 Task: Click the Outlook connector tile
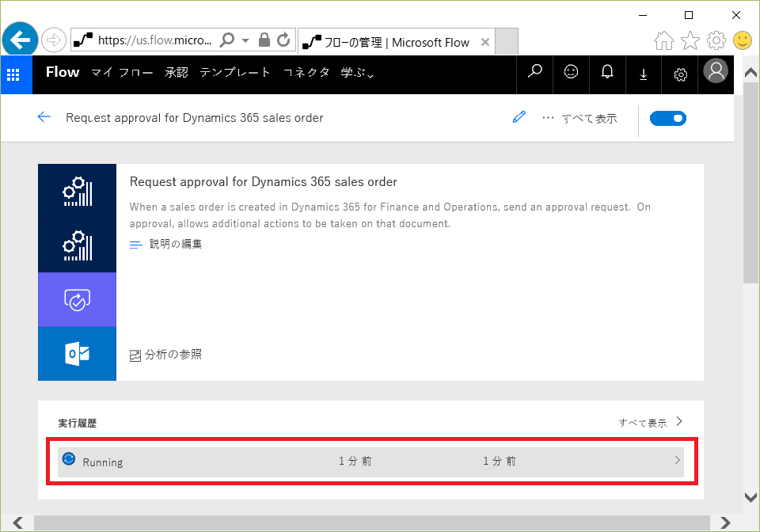pyautogui.click(x=77, y=354)
